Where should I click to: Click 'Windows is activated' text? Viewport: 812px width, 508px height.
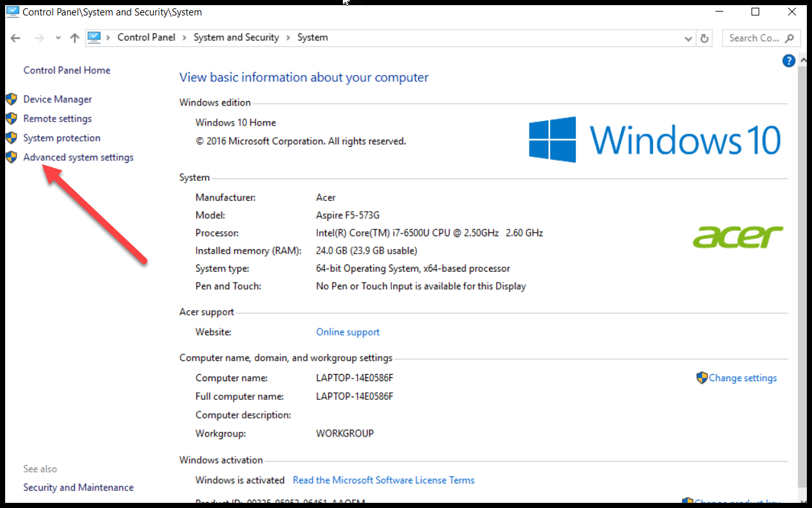click(x=240, y=480)
